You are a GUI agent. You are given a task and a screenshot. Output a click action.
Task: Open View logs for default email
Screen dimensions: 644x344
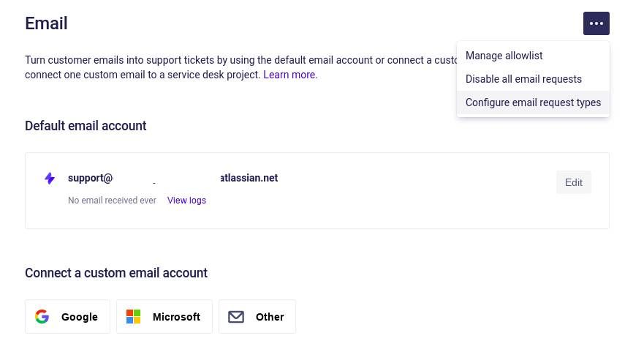click(x=186, y=200)
